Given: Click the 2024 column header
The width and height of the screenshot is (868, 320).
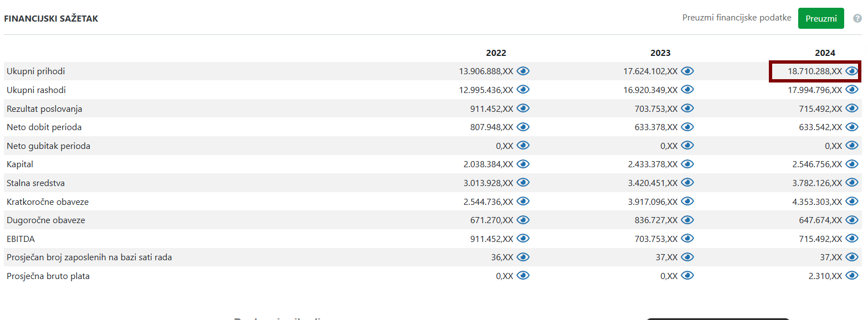Looking at the screenshot, I should pyautogui.click(x=825, y=53).
